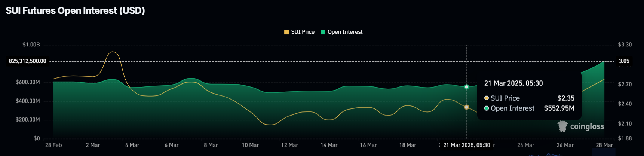Click the 28 Mar x-axis date label
Image resolution: width=644 pixels, height=156 pixels.
pos(604,145)
